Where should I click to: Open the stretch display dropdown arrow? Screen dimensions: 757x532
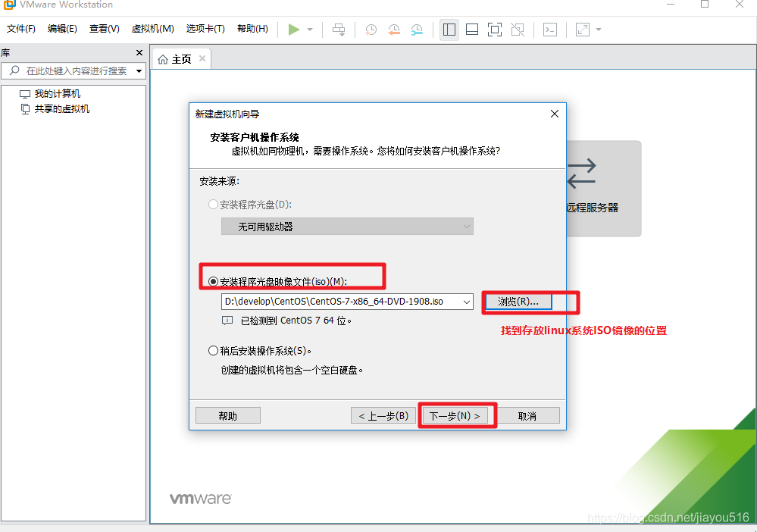(x=599, y=30)
